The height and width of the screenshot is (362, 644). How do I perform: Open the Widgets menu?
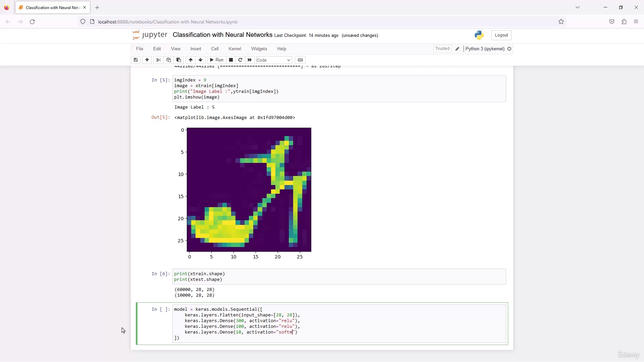pyautogui.click(x=259, y=49)
